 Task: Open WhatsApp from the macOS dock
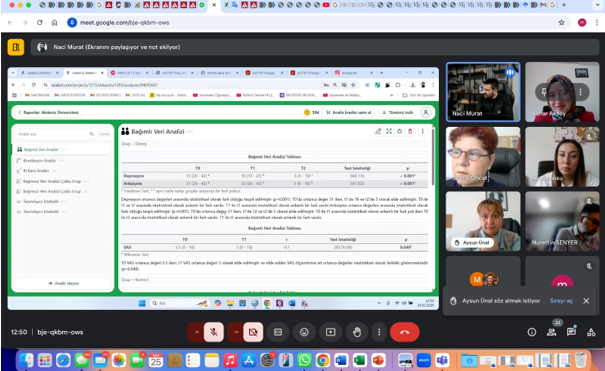[304, 361]
